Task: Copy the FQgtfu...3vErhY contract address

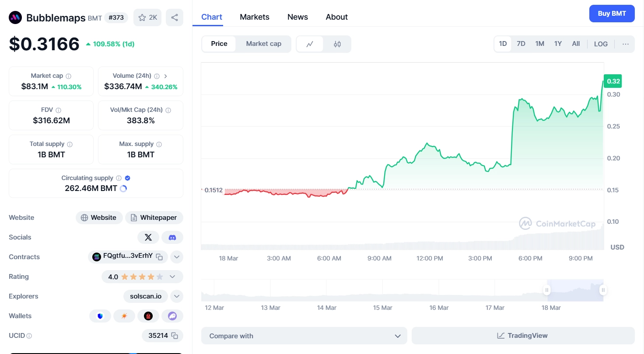Action: (159, 257)
